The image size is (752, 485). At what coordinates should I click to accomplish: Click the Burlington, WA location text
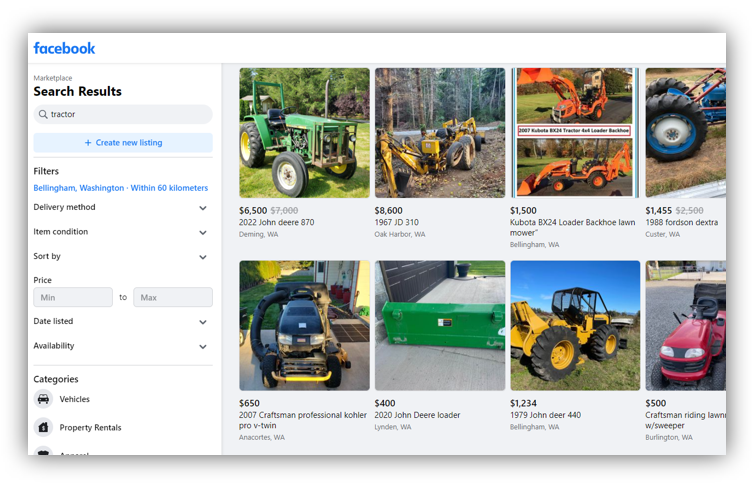(x=669, y=438)
